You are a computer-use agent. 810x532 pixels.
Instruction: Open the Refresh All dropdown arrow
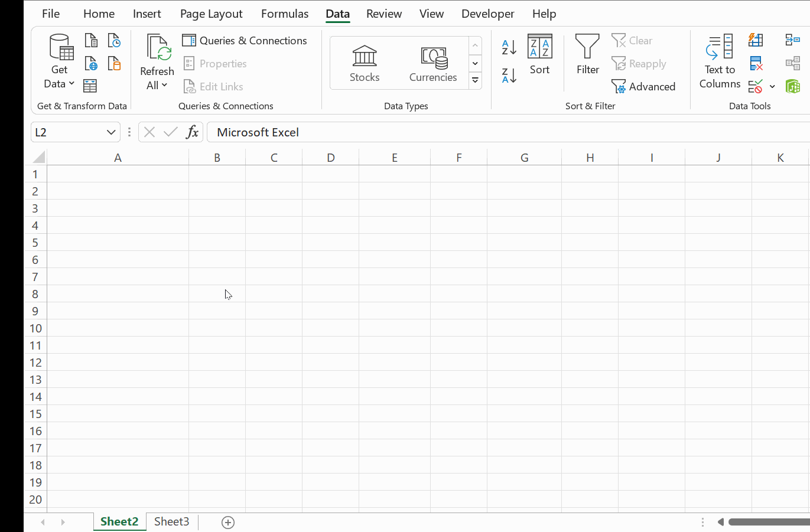pyautogui.click(x=165, y=85)
